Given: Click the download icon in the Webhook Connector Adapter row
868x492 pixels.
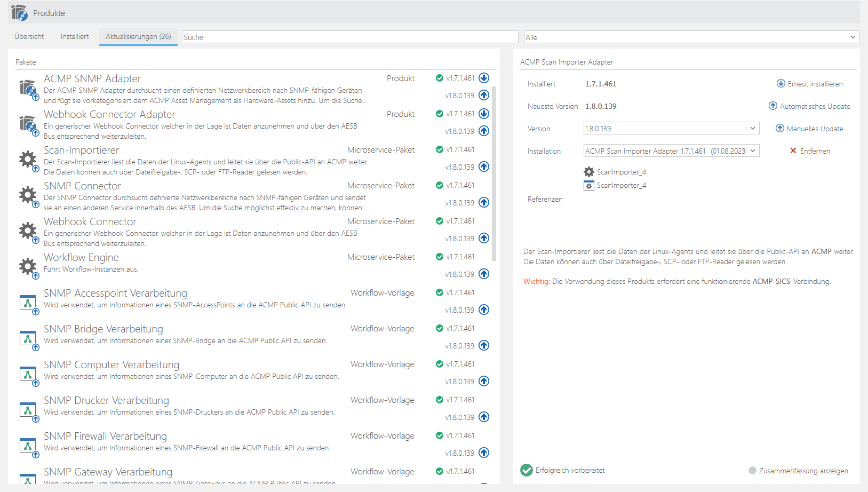Looking at the screenshot, I should click(484, 114).
